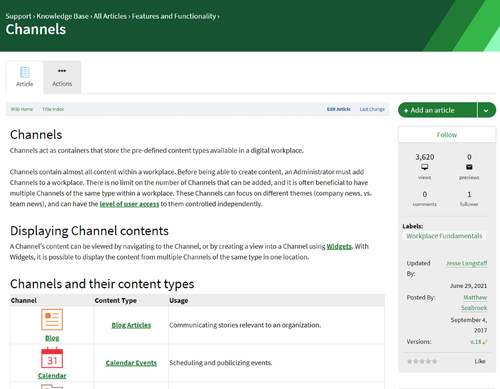Click the Add an article button
Screen dimensions: 500x389
[x=437, y=110]
